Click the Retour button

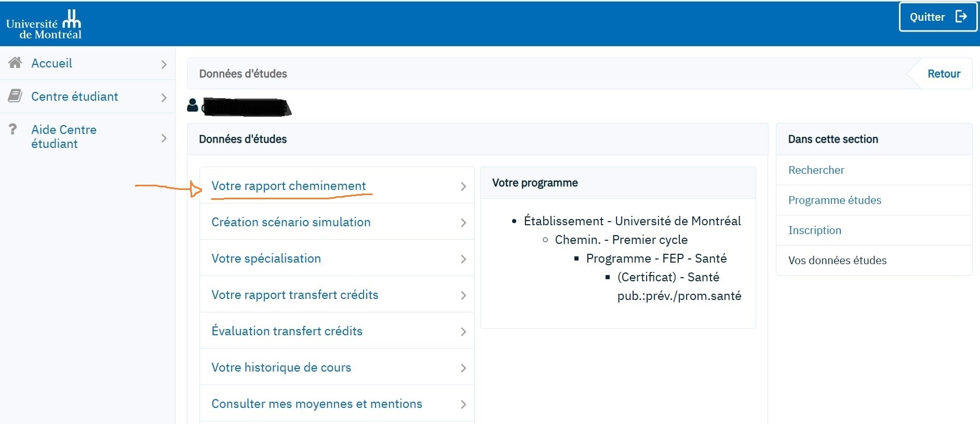(943, 74)
